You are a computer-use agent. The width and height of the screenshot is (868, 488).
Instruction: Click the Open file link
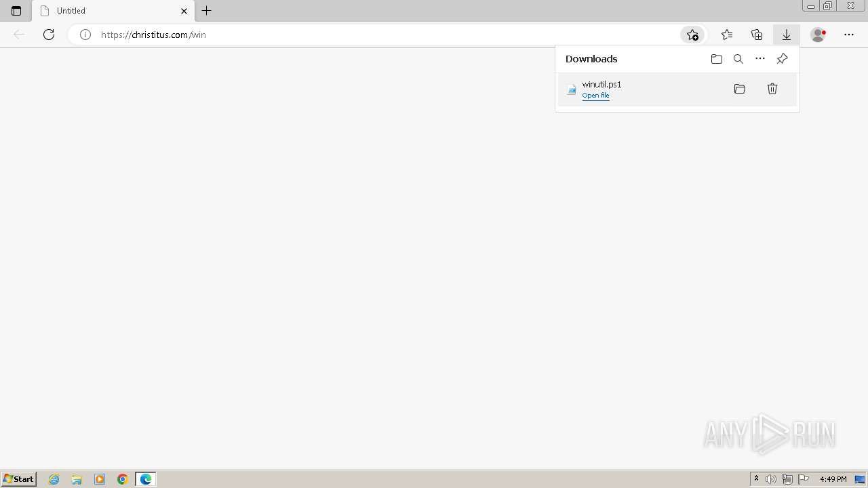(x=595, y=96)
